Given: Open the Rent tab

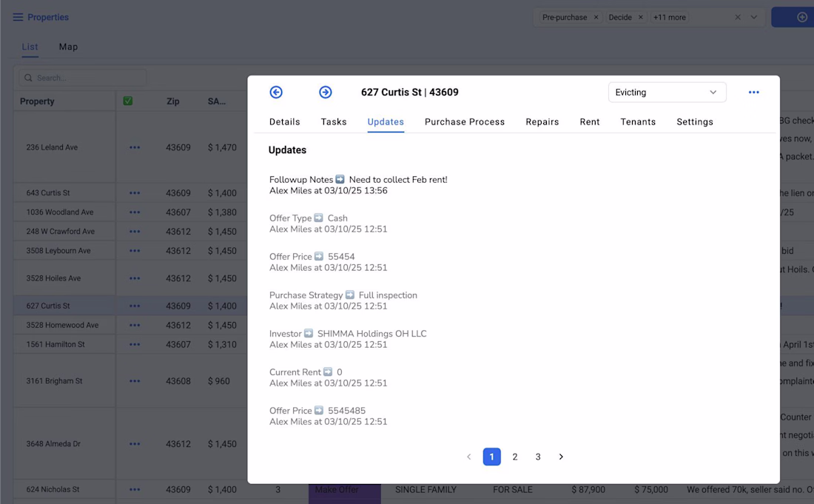Looking at the screenshot, I should 590,122.
